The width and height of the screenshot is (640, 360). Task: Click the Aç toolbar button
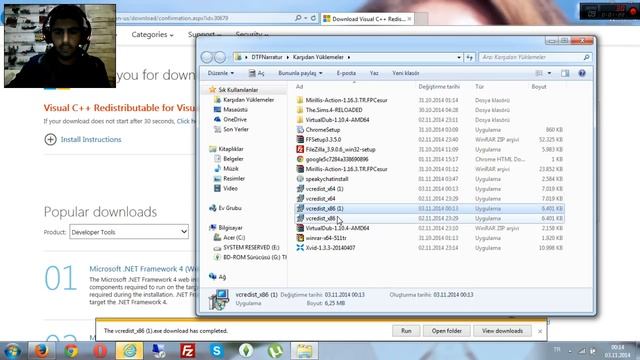click(257, 73)
